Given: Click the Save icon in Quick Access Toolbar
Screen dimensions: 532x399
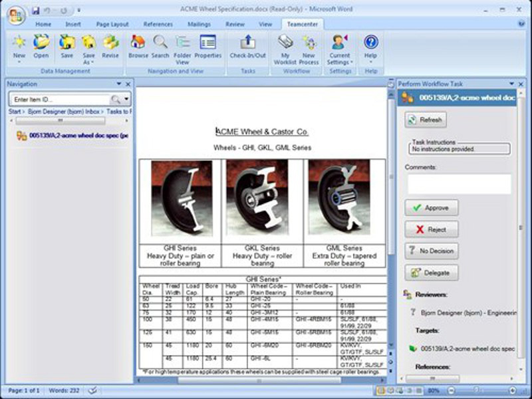Looking at the screenshot, I should click(36, 11).
